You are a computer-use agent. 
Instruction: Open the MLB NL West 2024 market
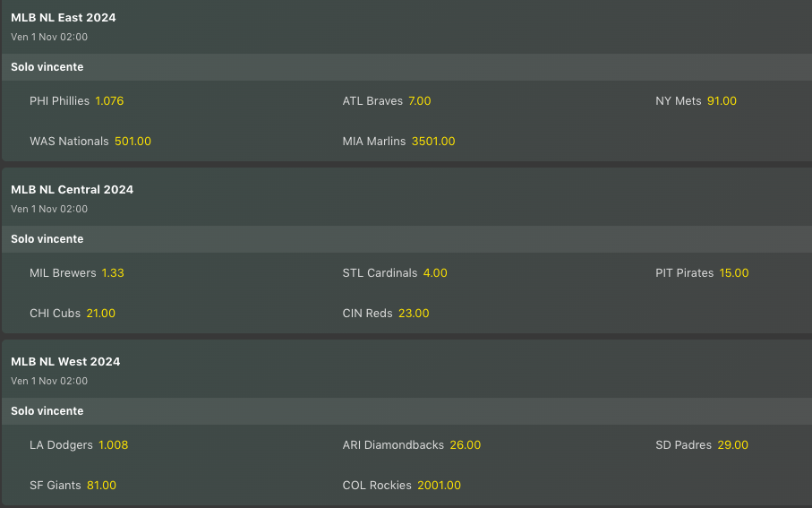click(x=65, y=362)
